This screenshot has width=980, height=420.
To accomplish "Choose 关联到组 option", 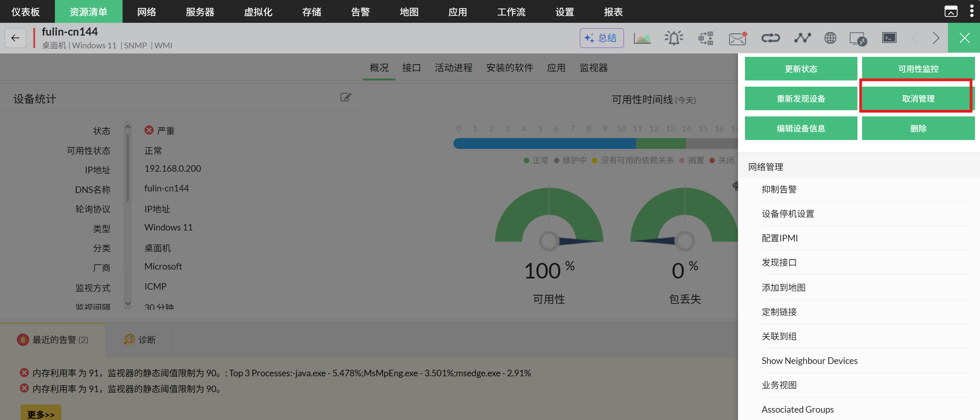I will tap(866, 336).
